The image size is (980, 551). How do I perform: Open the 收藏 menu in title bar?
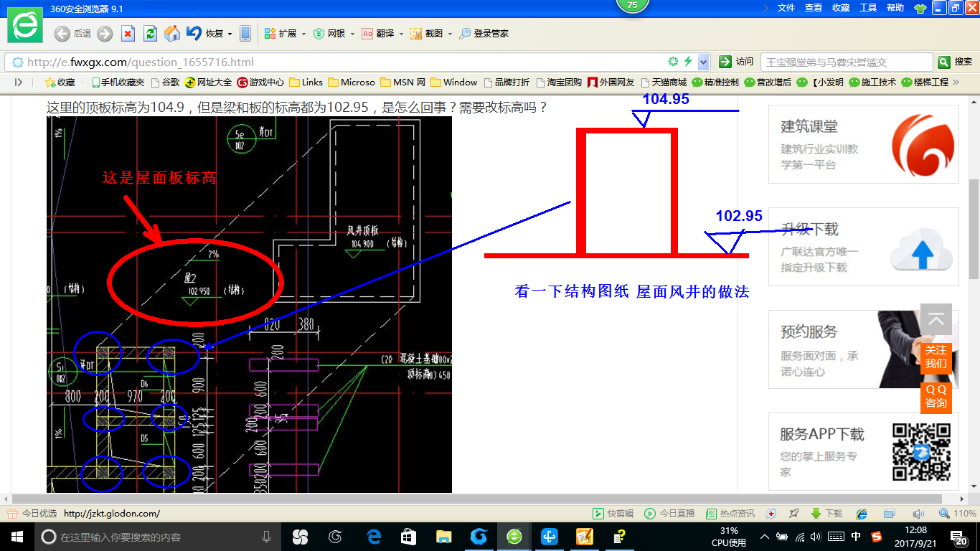point(841,8)
